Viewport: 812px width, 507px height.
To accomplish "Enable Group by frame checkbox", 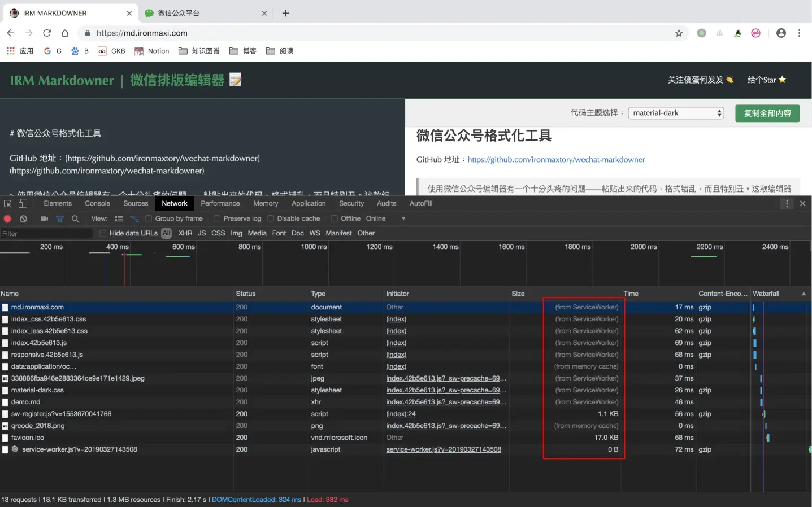I will [x=149, y=219].
